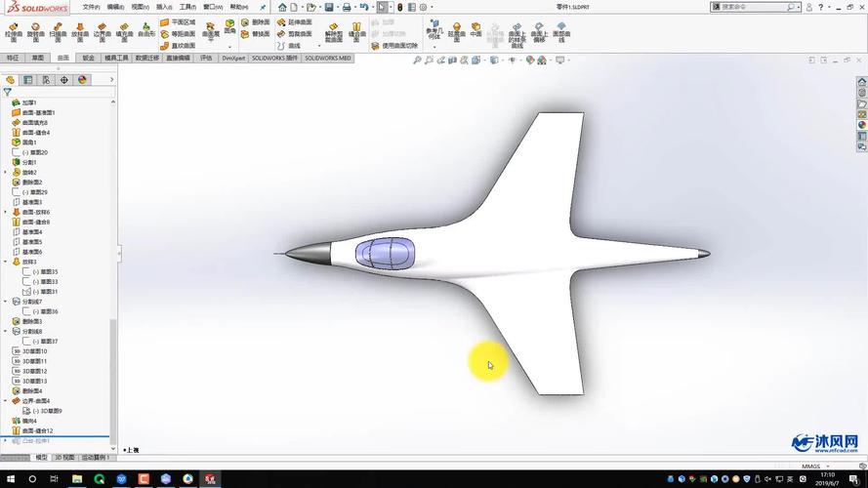Open the 工具 (Tools) menu
This screenshot has height=488, width=868.
(x=186, y=7)
